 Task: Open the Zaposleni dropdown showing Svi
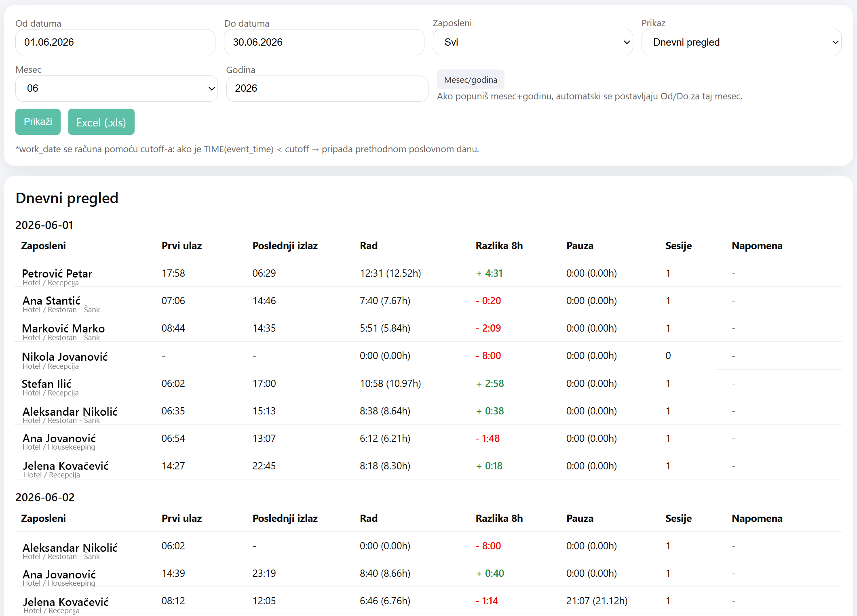pyautogui.click(x=532, y=42)
